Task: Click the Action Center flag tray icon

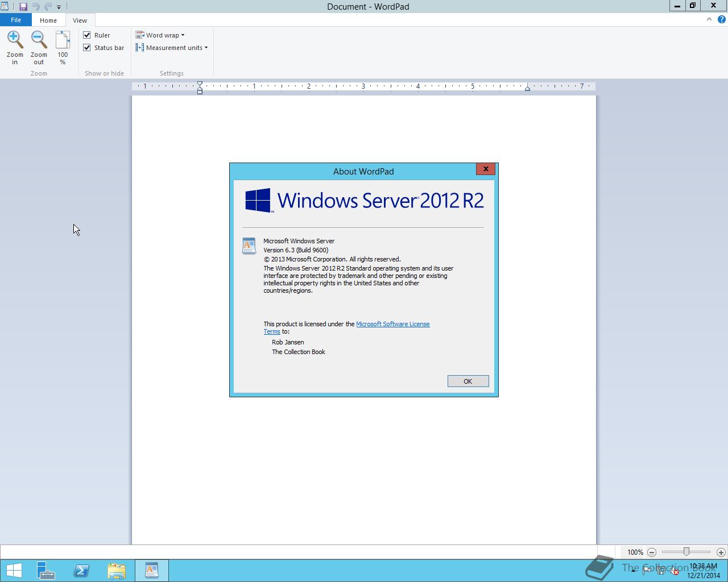Action: tap(647, 571)
